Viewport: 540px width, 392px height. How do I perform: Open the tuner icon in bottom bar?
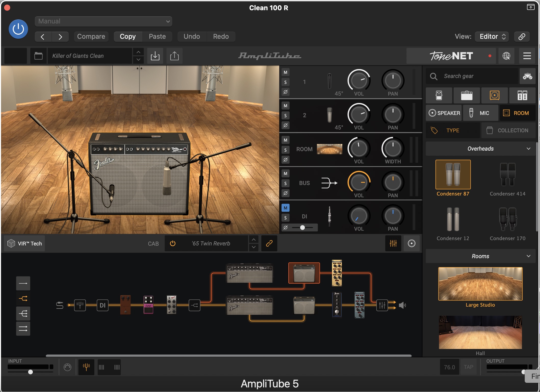click(x=86, y=367)
